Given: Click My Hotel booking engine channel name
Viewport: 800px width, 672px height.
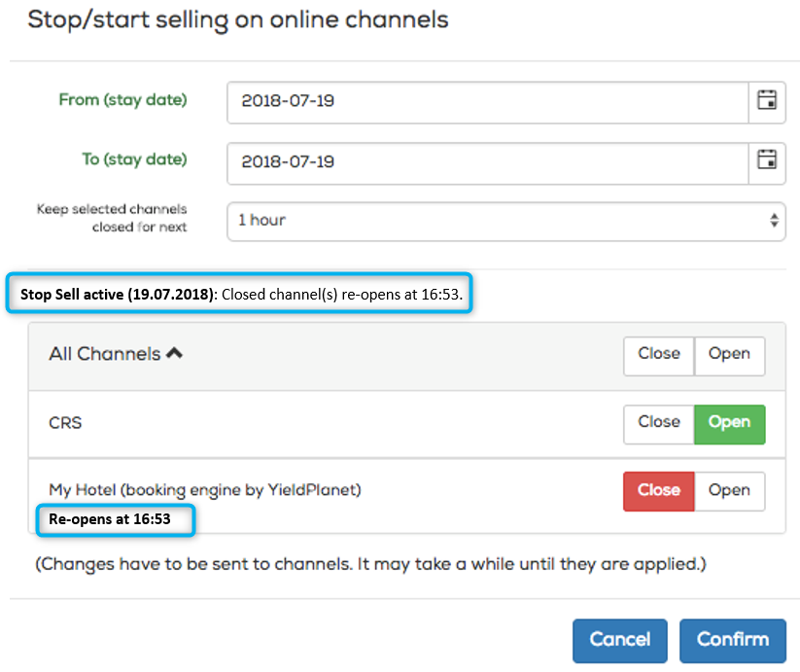Looking at the screenshot, I should pos(204,490).
